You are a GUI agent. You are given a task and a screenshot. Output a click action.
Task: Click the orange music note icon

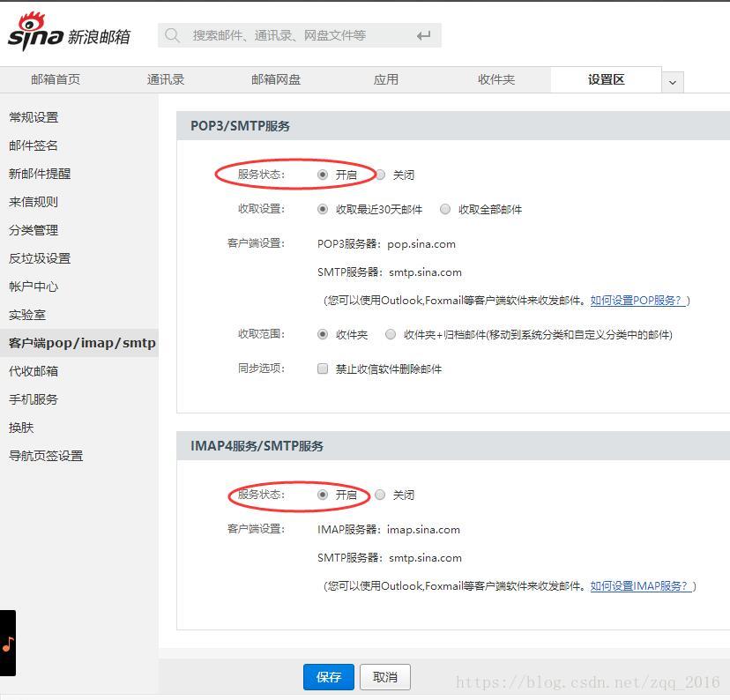[x=8, y=644]
